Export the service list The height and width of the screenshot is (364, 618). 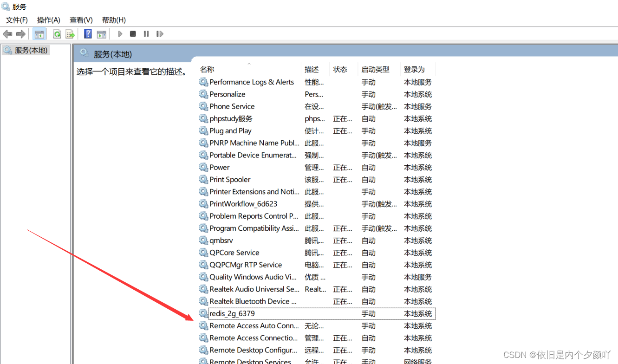pos(70,33)
